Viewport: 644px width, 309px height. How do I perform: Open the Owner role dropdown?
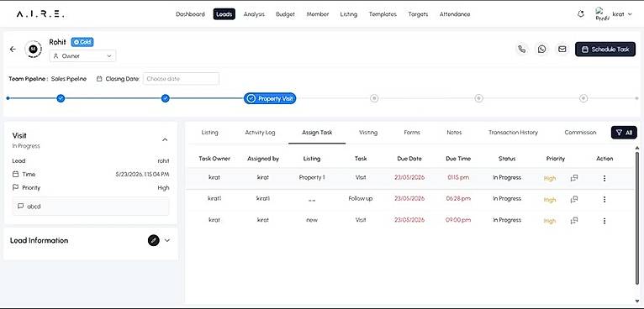coord(82,55)
